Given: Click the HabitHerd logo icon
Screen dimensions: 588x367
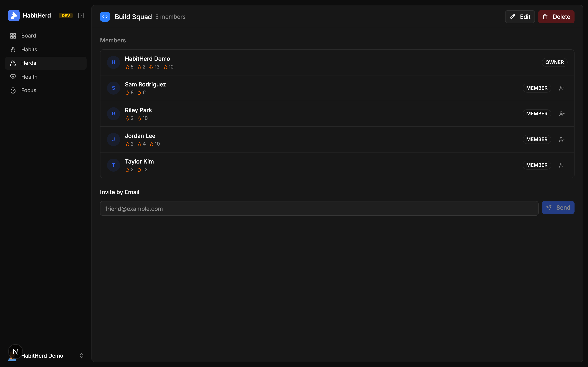Looking at the screenshot, I should [x=14, y=15].
